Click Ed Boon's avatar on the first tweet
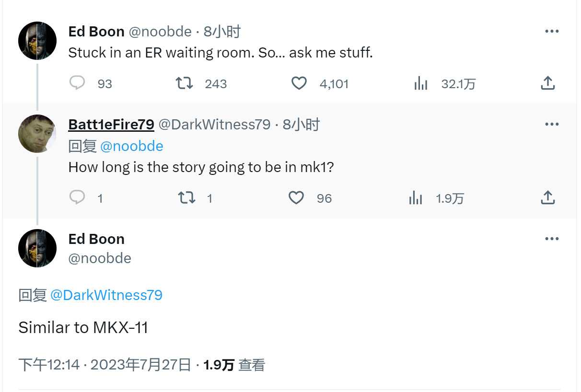Image resolution: width=581 pixels, height=392 pixels. [37, 41]
